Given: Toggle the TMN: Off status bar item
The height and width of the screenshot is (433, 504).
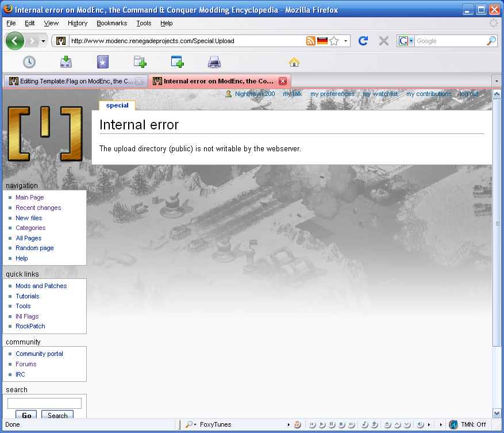Looking at the screenshot, I should (468, 425).
